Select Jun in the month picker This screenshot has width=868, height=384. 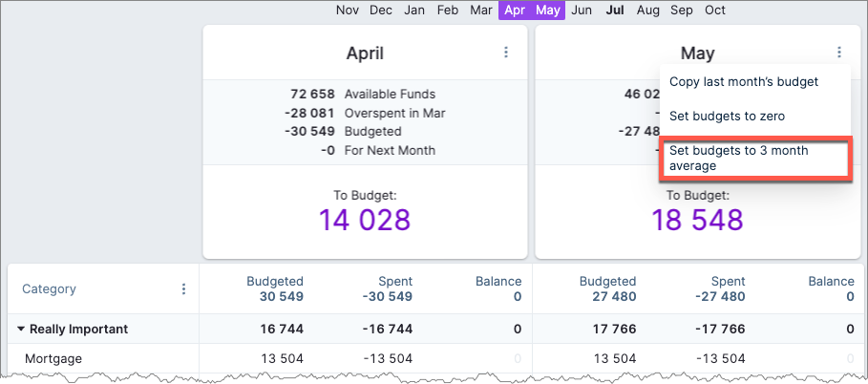click(x=582, y=11)
